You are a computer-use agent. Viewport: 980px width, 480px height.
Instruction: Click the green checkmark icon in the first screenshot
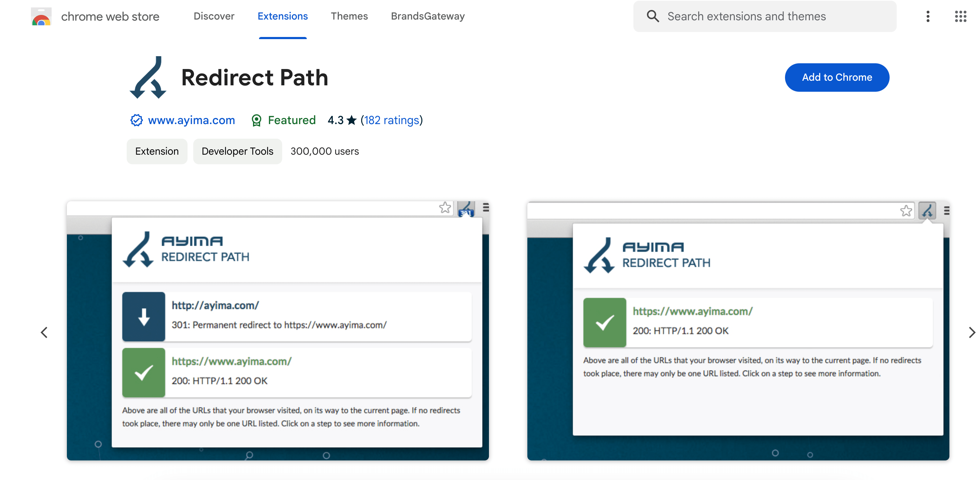pyautogui.click(x=143, y=373)
